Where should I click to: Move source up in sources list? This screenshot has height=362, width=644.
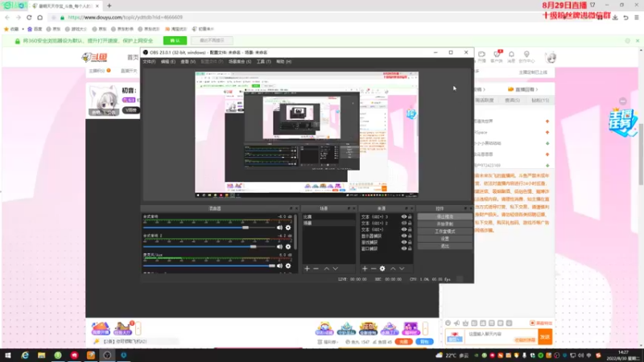pos(393,269)
